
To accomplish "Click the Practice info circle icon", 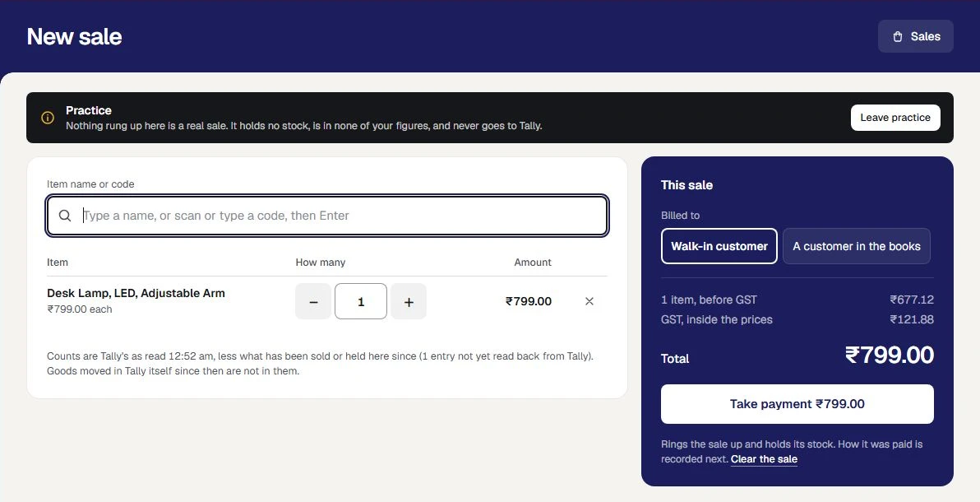I will tap(48, 118).
